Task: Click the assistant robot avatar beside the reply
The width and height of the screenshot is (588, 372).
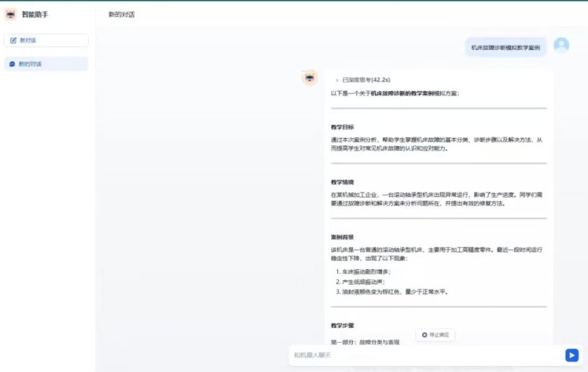Action: pos(309,77)
